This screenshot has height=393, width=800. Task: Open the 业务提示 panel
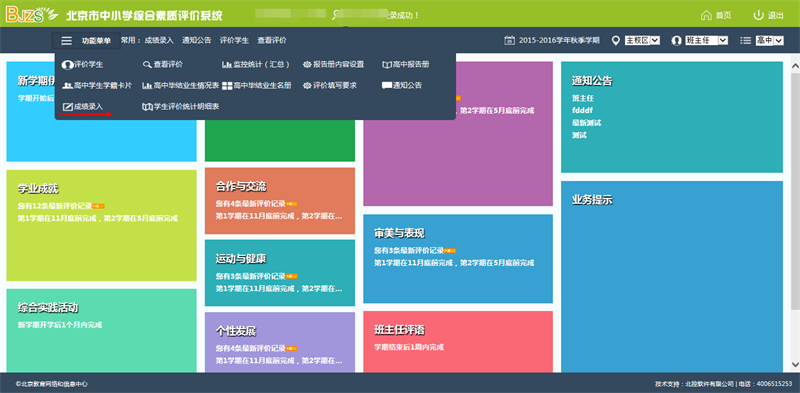point(672,277)
